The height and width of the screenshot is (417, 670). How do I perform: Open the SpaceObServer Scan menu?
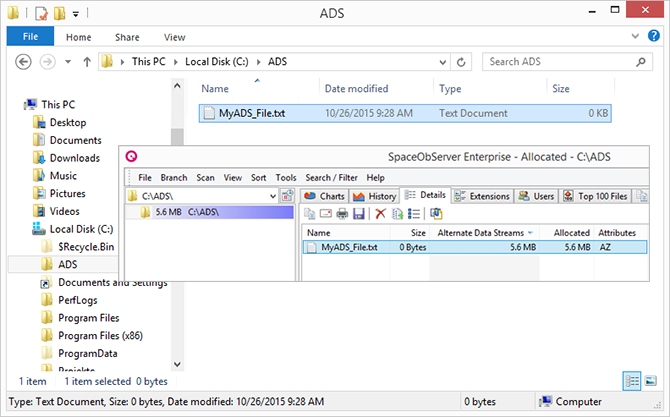205,177
